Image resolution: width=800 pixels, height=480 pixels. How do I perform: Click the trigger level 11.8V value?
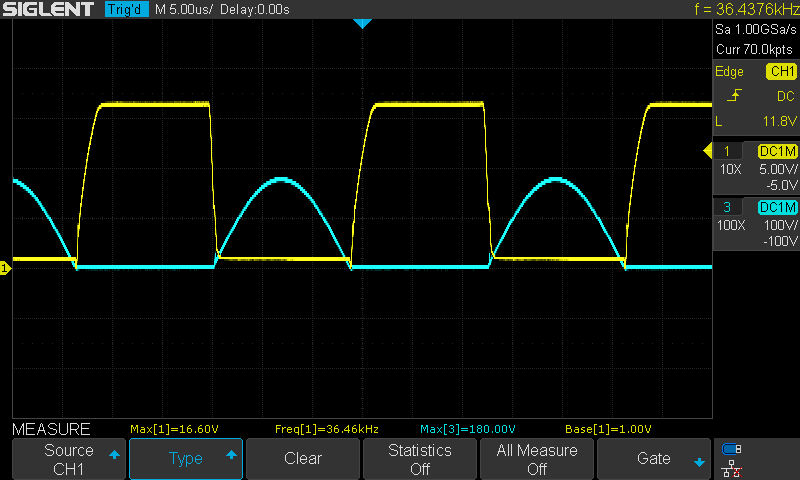click(780, 121)
